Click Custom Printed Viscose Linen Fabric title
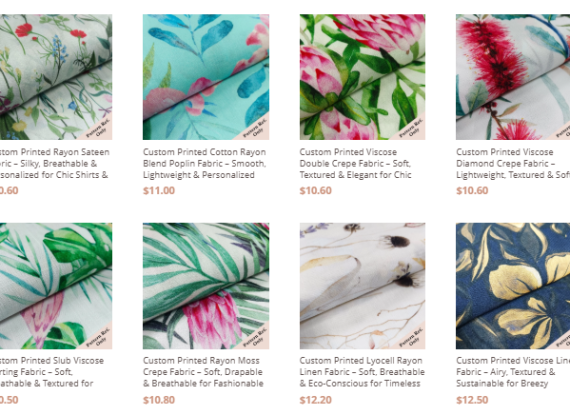This screenshot has height=415, width=570. pyautogui.click(x=513, y=372)
